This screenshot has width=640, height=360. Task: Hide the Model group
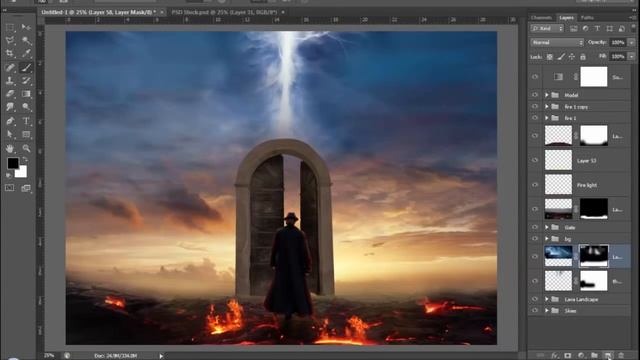[535, 95]
